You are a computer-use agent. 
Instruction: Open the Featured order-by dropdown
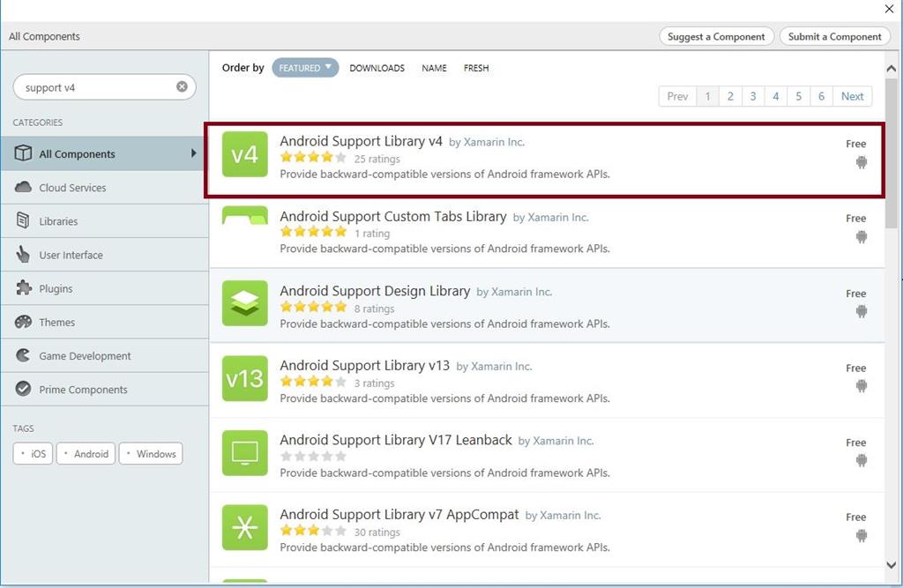tap(305, 67)
